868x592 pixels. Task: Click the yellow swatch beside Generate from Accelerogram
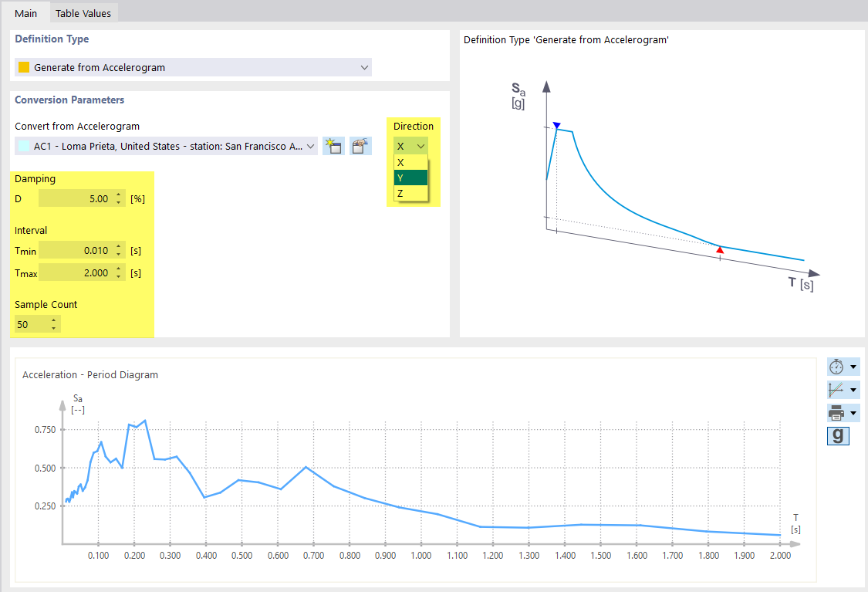[23, 67]
